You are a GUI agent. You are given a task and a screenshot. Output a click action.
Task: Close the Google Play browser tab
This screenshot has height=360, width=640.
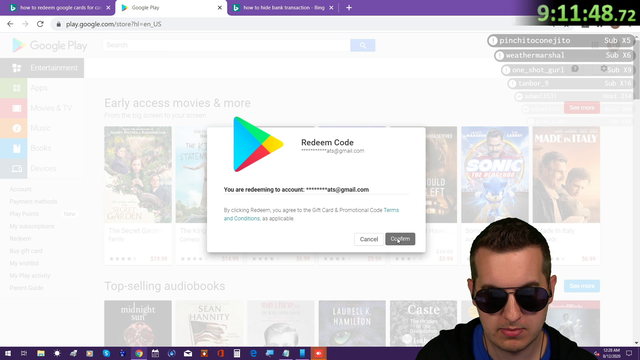220,8
